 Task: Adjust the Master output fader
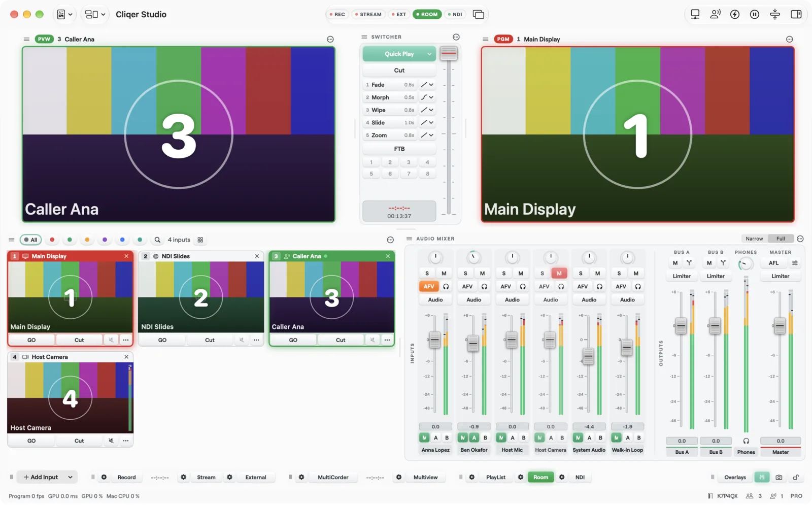[780, 325]
